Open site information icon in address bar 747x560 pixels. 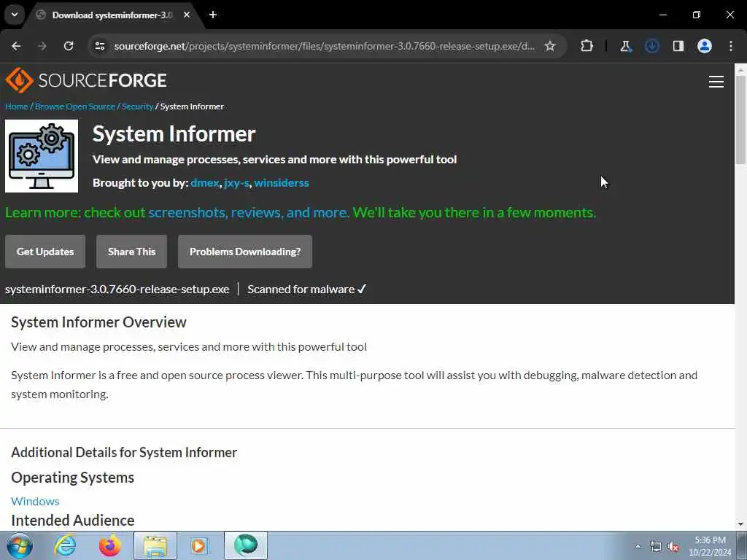point(99,46)
